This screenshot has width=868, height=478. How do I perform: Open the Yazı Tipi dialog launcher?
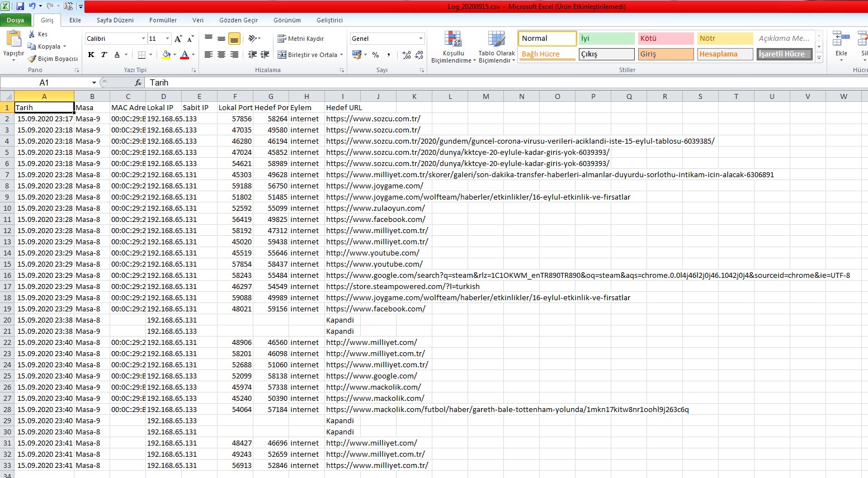point(194,70)
